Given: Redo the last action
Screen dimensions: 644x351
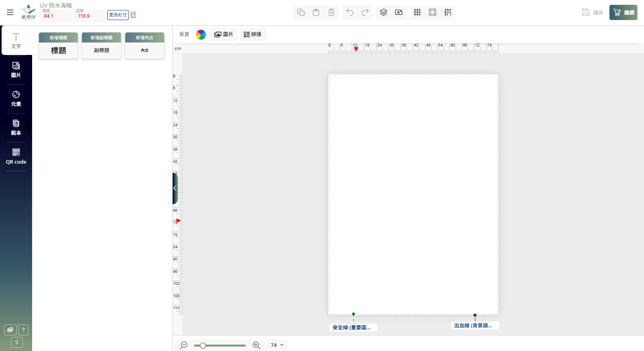Looking at the screenshot, I should 365,12.
